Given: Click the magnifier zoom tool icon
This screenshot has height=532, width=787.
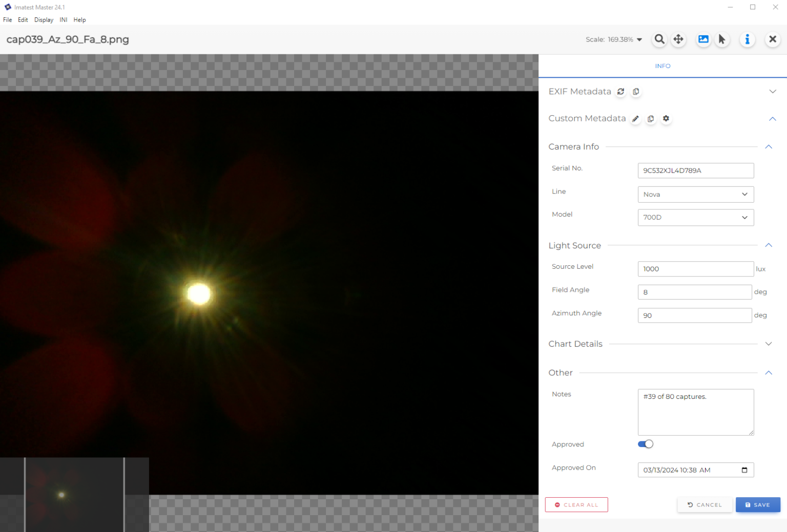Looking at the screenshot, I should pyautogui.click(x=659, y=39).
